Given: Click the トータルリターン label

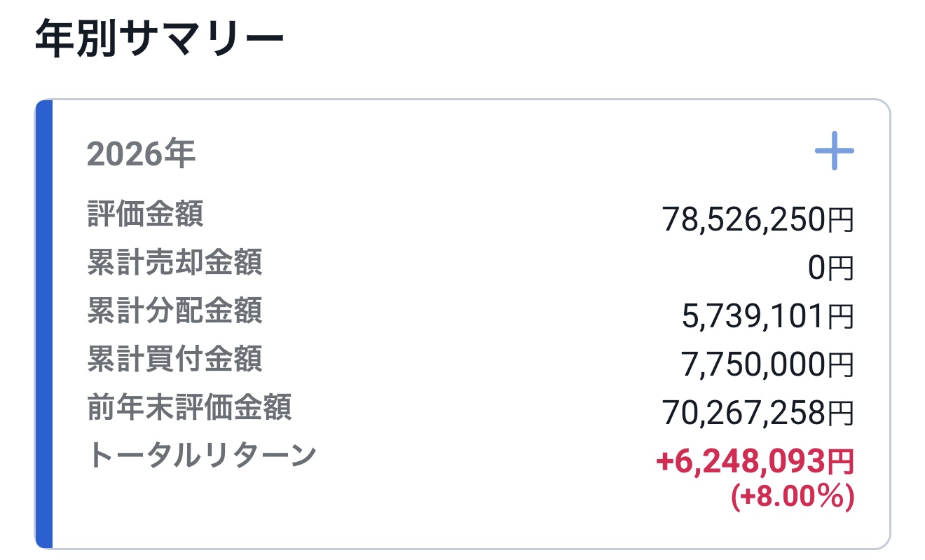Looking at the screenshot, I should coord(202,455).
